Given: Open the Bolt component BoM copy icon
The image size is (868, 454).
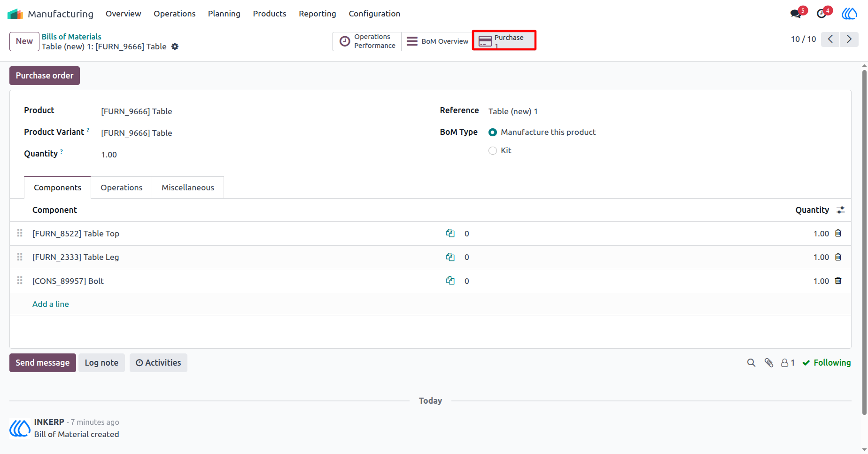Looking at the screenshot, I should click(x=450, y=281).
